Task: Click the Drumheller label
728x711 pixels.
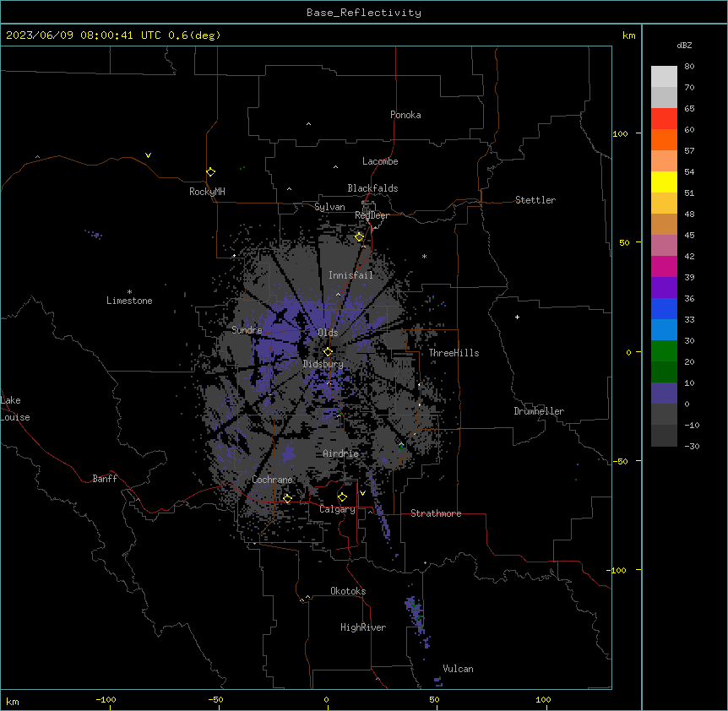Action: pyautogui.click(x=539, y=411)
